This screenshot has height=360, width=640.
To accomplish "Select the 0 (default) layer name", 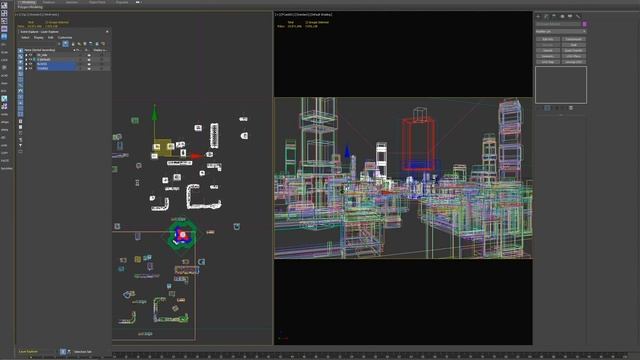I will (44, 60).
